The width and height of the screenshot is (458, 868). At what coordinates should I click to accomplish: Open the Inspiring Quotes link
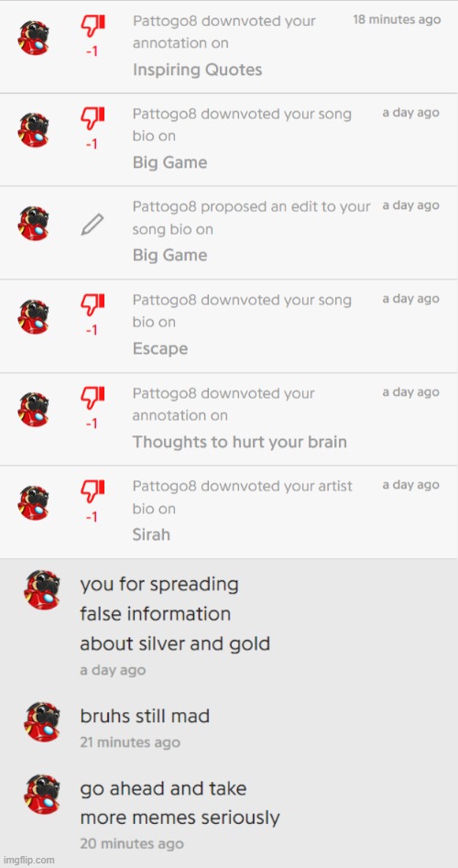[x=198, y=70]
